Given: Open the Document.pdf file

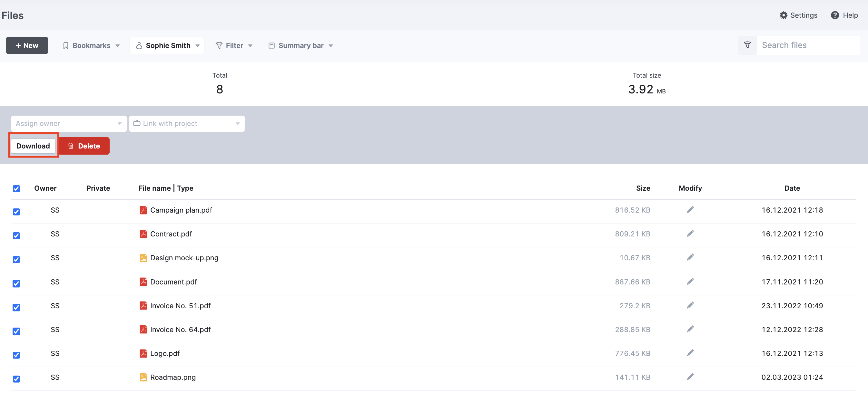Looking at the screenshot, I should (173, 282).
